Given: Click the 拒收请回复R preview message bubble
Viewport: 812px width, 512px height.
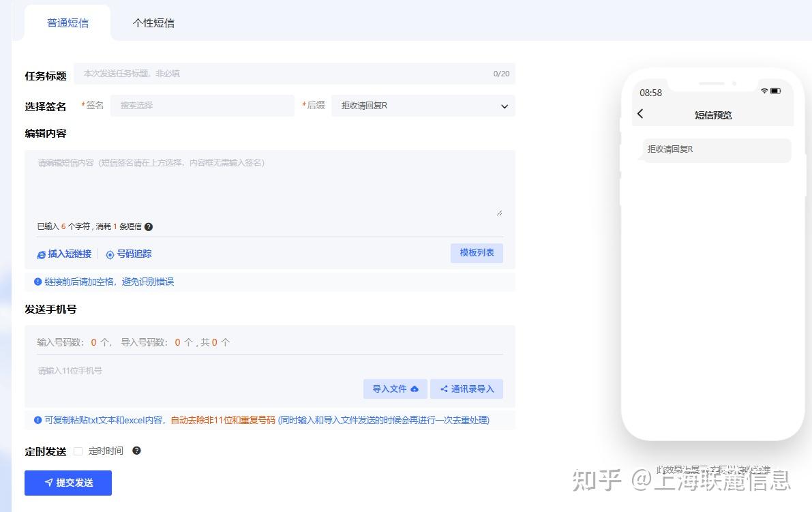Looking at the screenshot, I should pos(717,149).
